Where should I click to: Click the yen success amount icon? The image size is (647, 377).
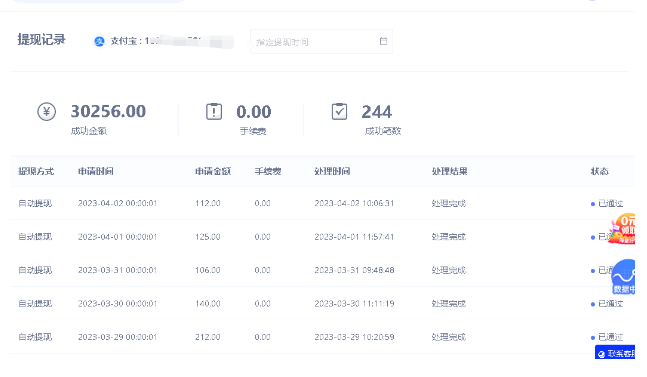pos(47,112)
